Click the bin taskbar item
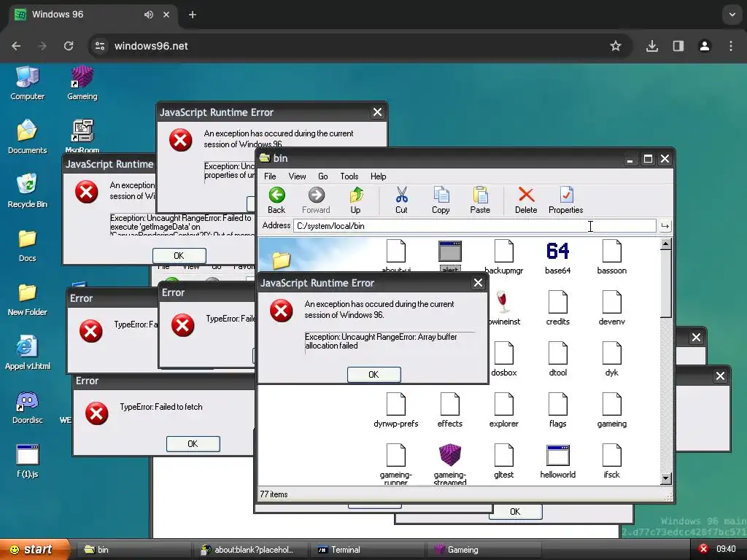This screenshot has width=747, height=560. tap(133, 550)
